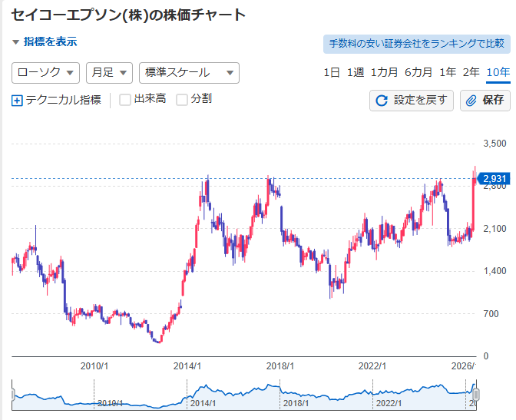Click the 2010/1 label on main chart axis
Image resolution: width=516 pixels, height=420 pixels.
tap(94, 365)
